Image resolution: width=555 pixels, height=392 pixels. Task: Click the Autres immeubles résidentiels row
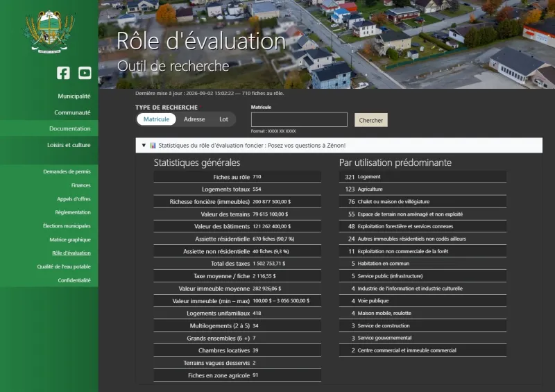point(422,239)
